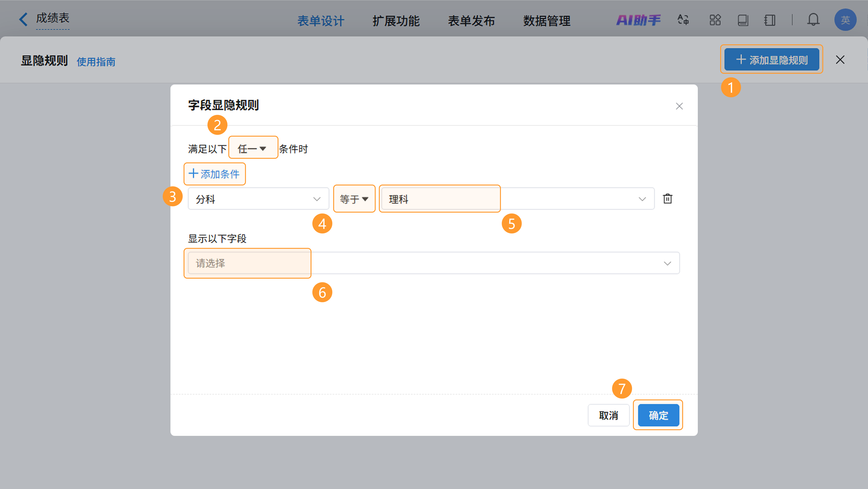
Task: Click the back arrow next to 成绩表
Action: 23,19
